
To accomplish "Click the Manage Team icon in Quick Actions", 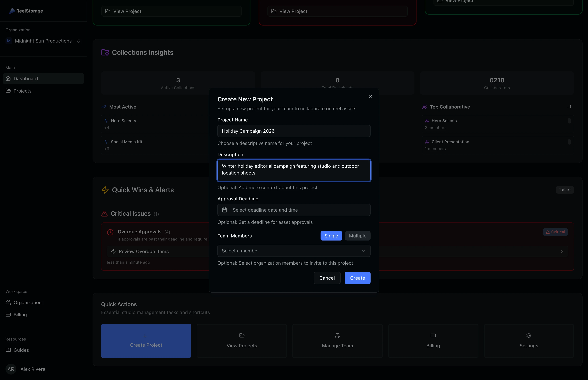I will 337,336.
